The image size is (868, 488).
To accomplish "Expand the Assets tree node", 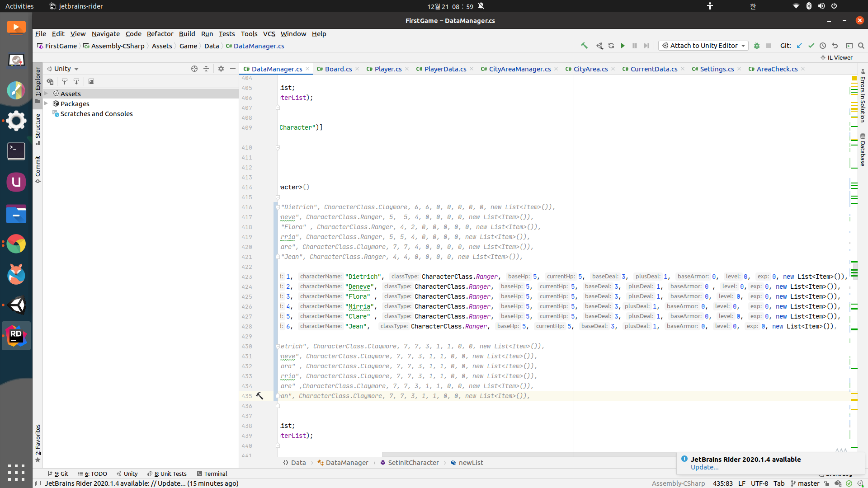I will point(46,94).
